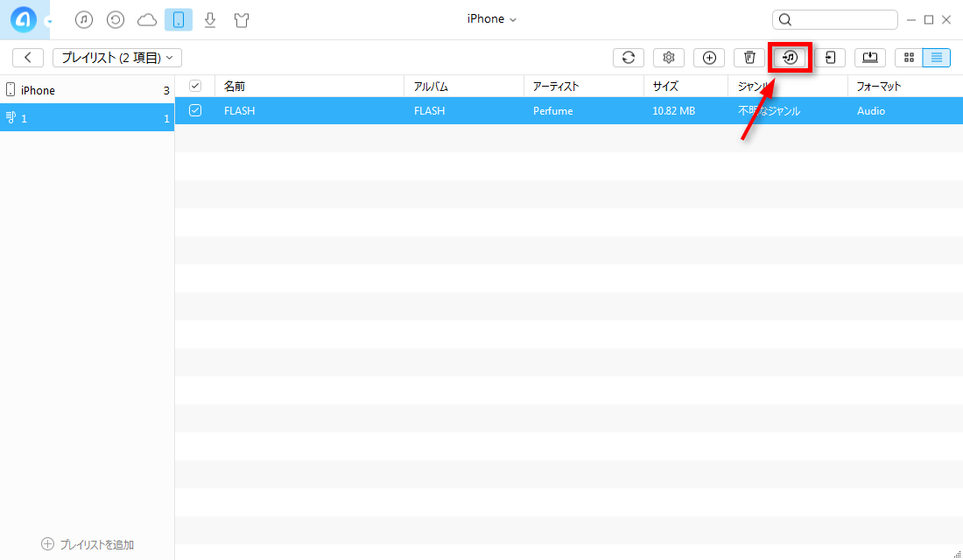Select iPhone in the sidebar
The height and width of the screenshot is (560, 963).
(88, 90)
